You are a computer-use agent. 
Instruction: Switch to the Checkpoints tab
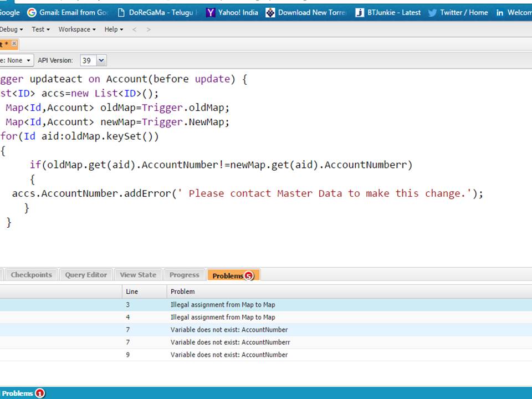(x=31, y=275)
